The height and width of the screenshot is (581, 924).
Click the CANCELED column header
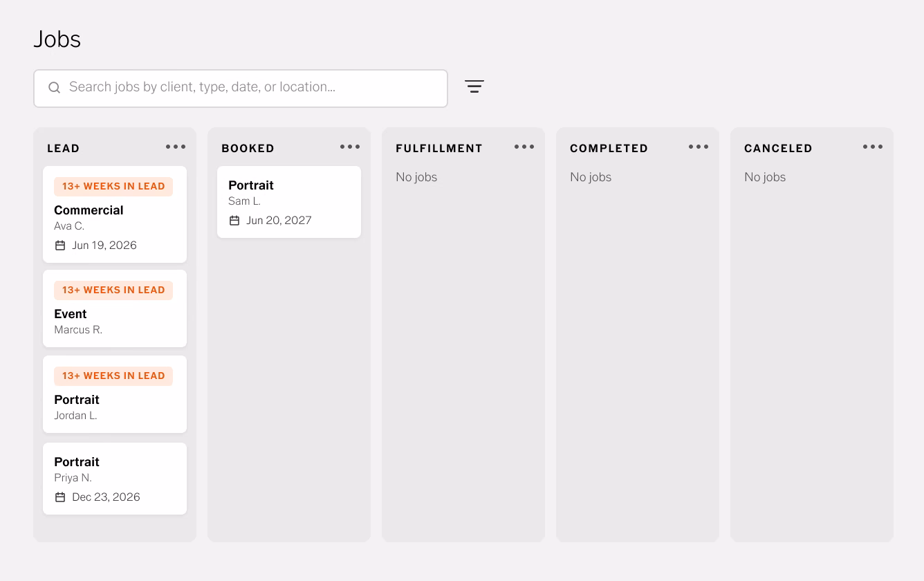point(778,148)
